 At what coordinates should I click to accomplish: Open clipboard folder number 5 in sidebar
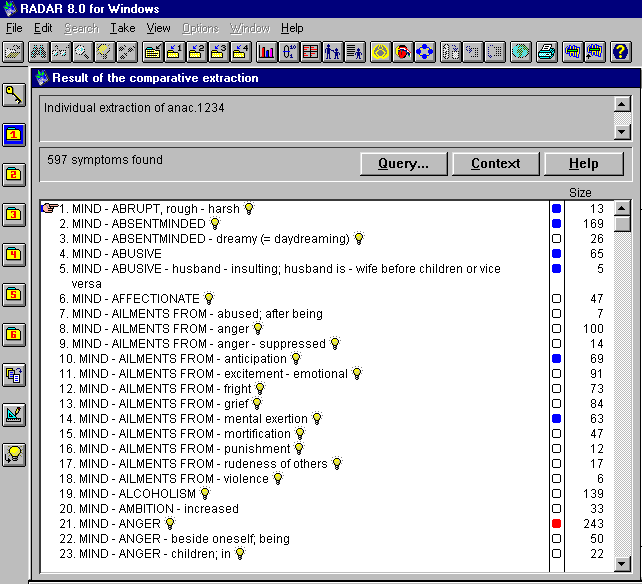click(14, 294)
